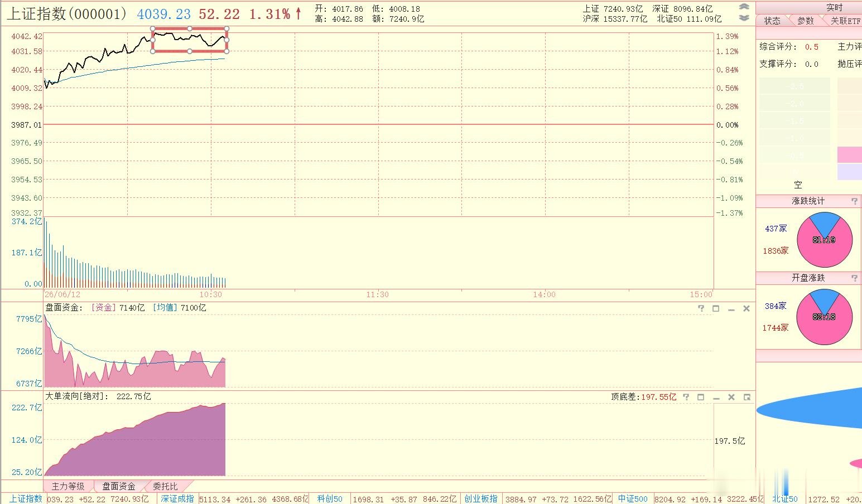Click the 涨跌统计 pie chart
This screenshot has height=504, width=862.
tap(825, 240)
